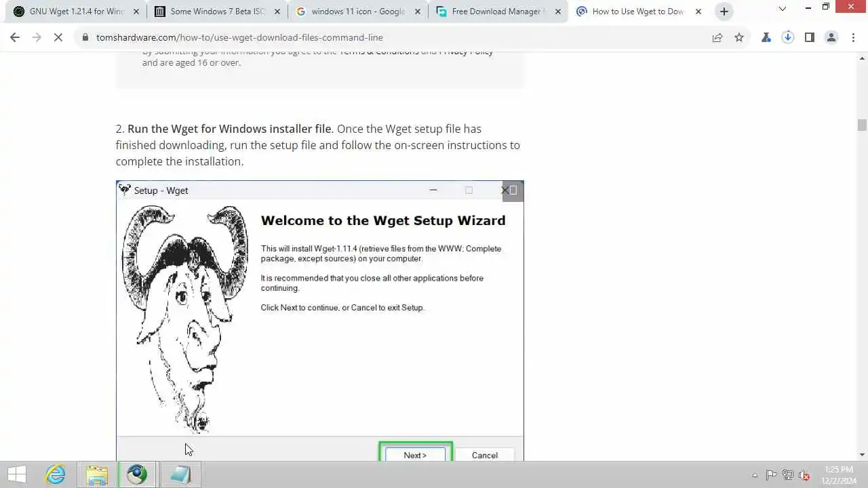This screenshot has width=868, height=488.
Task: Click Next button in Wget setup image
Action: pyautogui.click(x=415, y=455)
